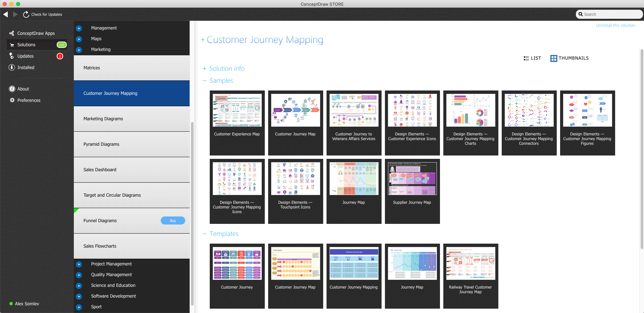Click the Installed download icon
The width and height of the screenshot is (644, 313).
[12, 67]
